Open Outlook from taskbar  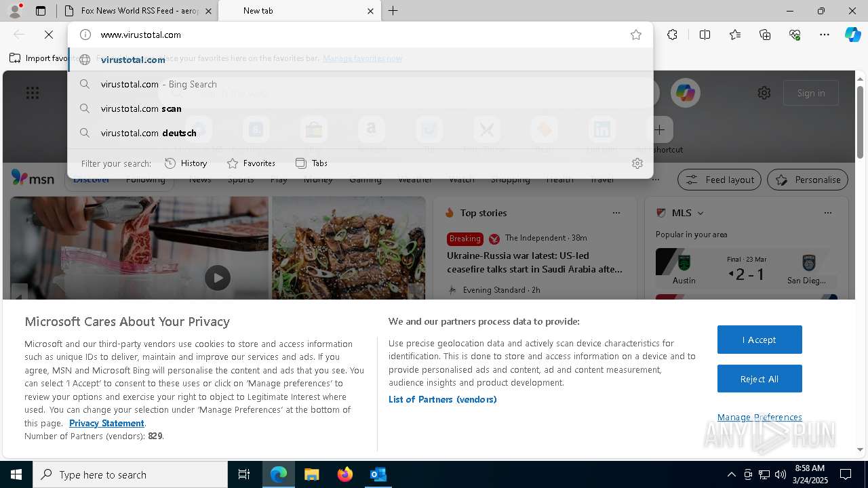[378, 474]
